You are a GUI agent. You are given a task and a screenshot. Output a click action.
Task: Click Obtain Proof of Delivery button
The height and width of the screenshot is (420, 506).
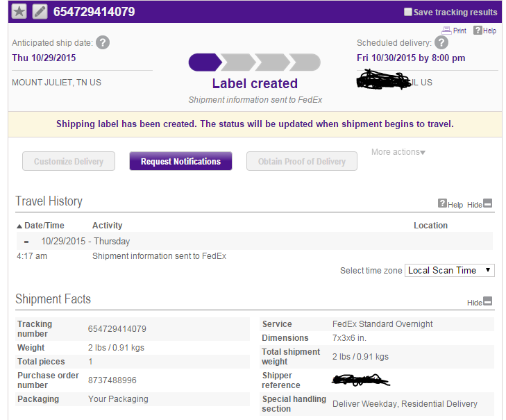(302, 161)
